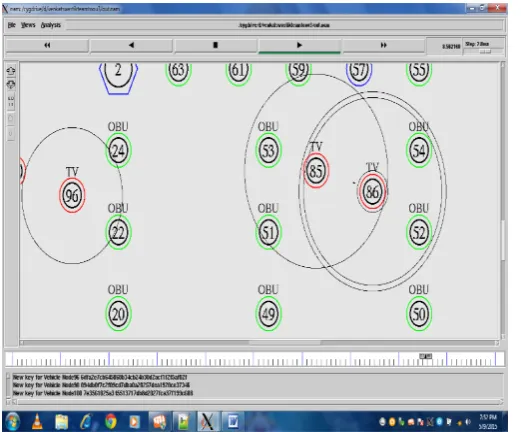Select OBU node 24

click(118, 151)
